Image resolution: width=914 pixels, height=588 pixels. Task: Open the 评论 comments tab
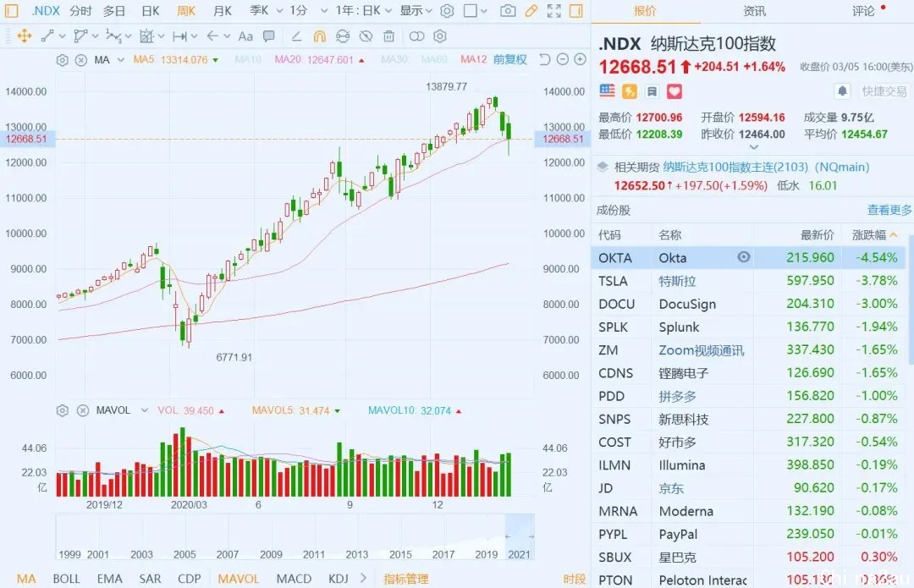(863, 10)
